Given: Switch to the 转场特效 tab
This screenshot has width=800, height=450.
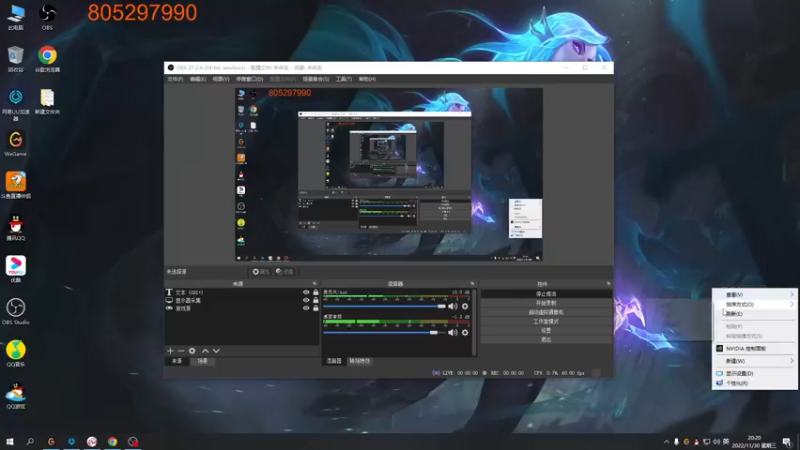Looking at the screenshot, I should [x=359, y=361].
